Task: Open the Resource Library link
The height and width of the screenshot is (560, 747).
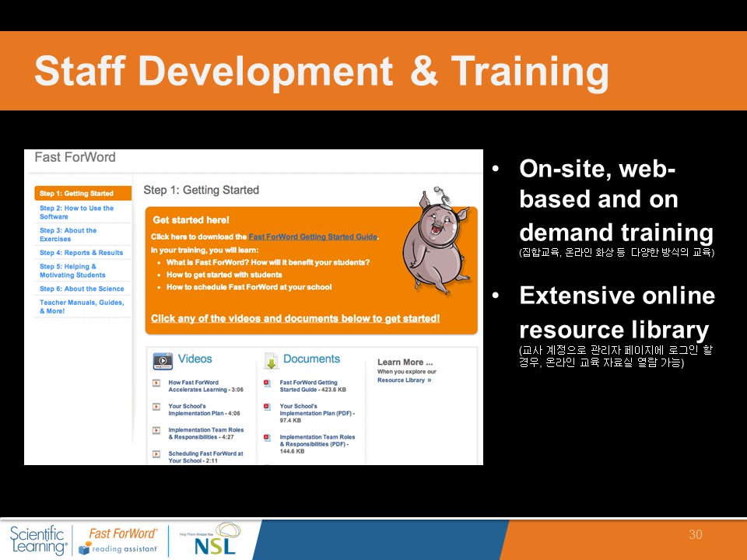Action: (x=404, y=380)
